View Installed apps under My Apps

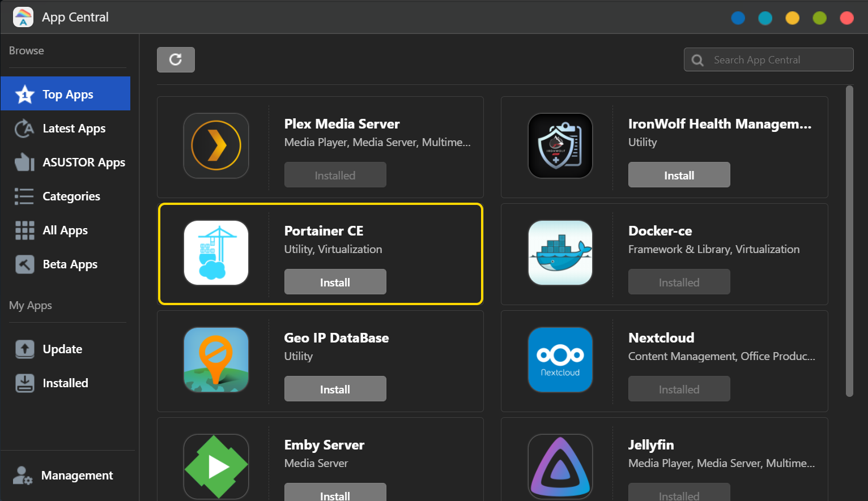[66, 383]
